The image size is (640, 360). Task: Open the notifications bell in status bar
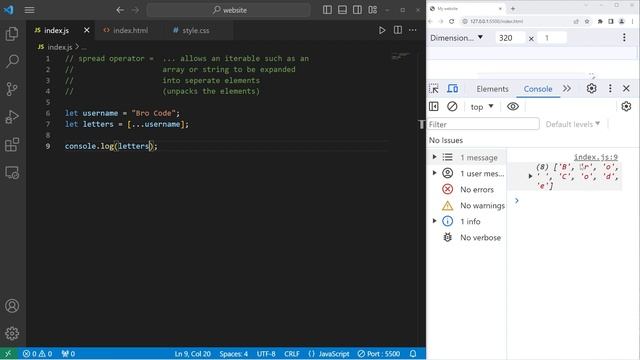pyautogui.click(x=413, y=353)
